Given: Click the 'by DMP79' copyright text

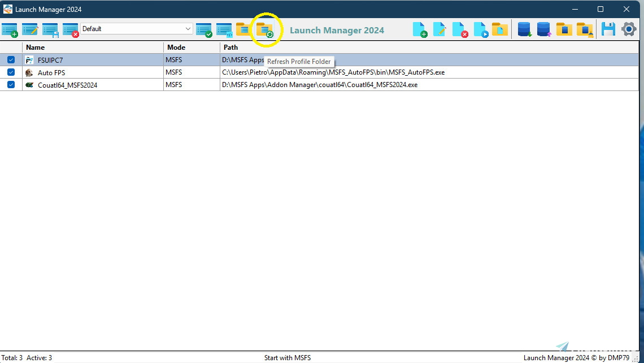Looking at the screenshot, I should click(x=614, y=358).
